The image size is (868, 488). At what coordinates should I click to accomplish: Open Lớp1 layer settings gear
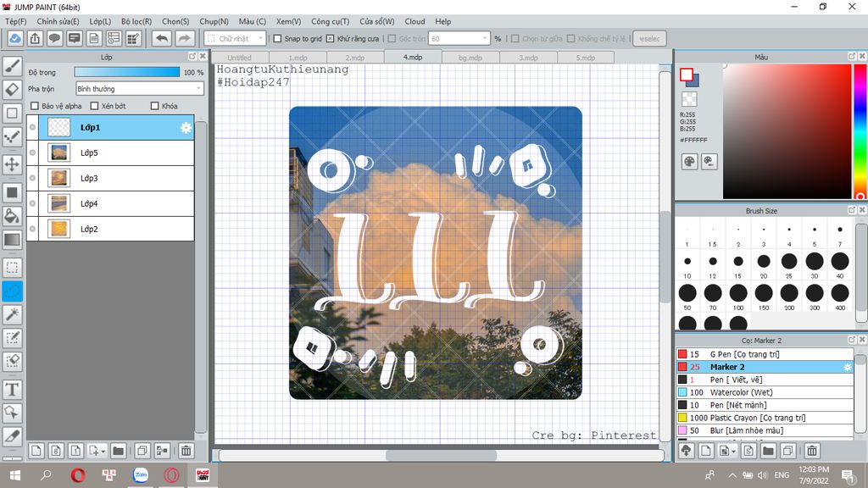pyautogui.click(x=186, y=128)
